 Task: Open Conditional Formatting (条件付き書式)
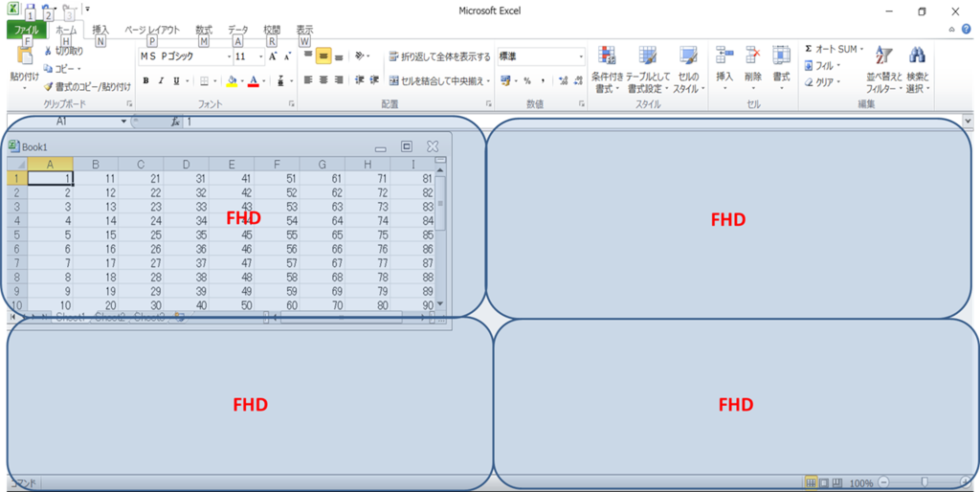[607, 69]
